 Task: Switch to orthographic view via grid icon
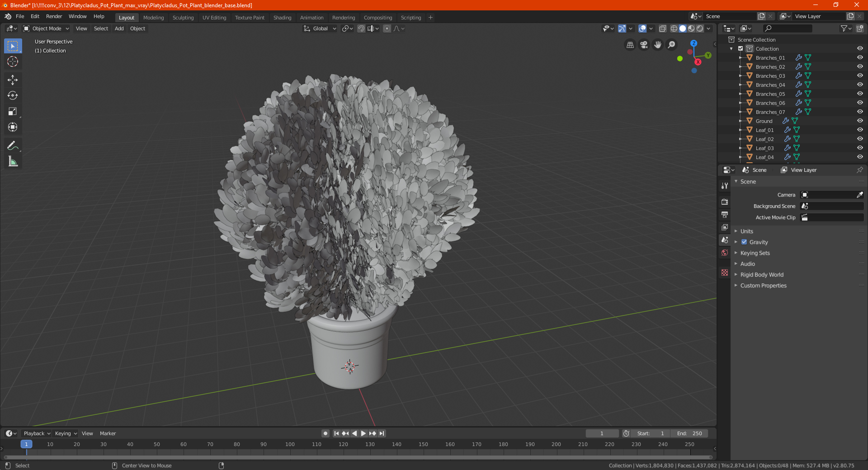pos(630,45)
